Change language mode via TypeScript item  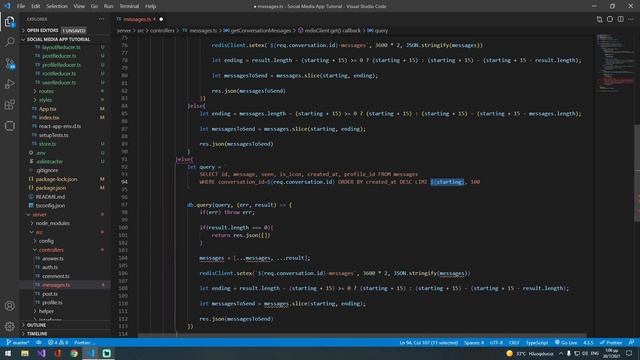point(537,342)
